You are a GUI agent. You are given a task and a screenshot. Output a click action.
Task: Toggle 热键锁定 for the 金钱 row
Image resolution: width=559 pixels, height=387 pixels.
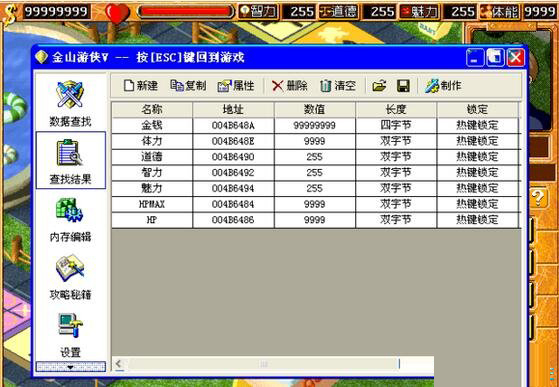[477, 125]
